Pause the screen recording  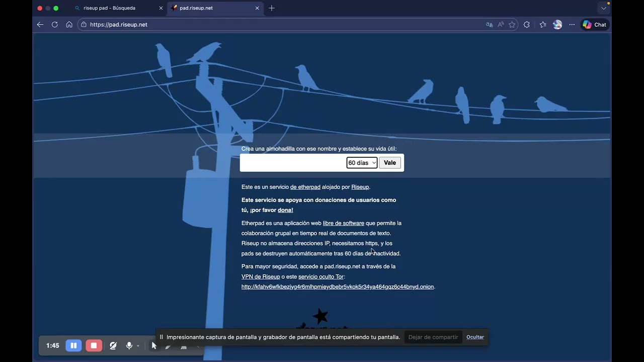(73, 345)
